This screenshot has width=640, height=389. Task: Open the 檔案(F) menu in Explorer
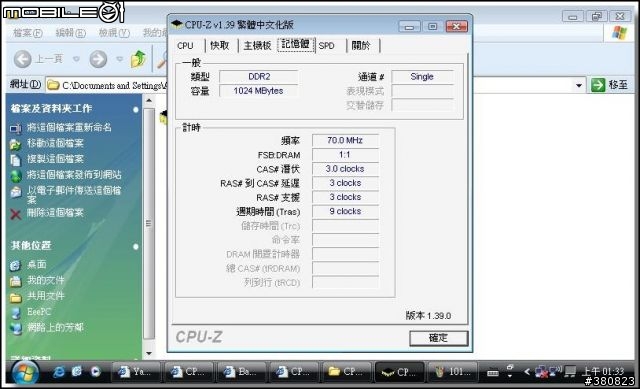[27, 33]
